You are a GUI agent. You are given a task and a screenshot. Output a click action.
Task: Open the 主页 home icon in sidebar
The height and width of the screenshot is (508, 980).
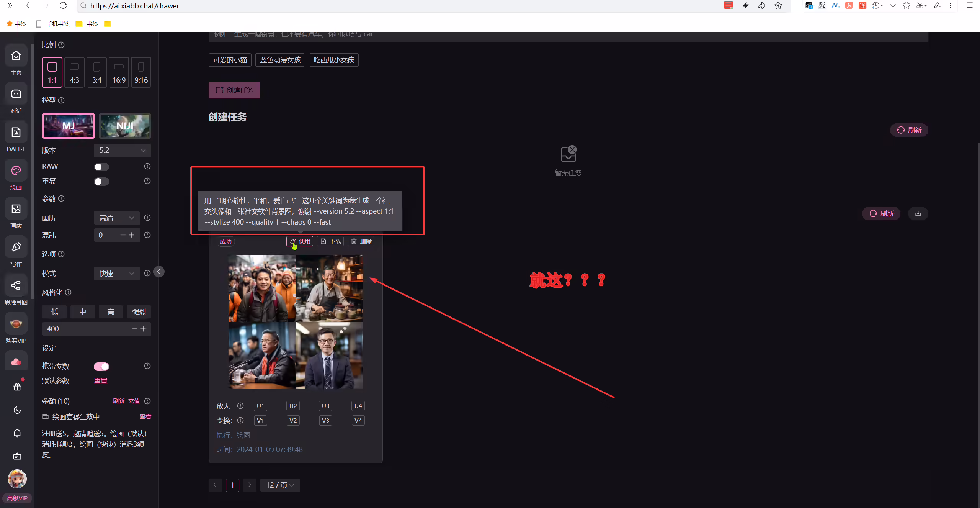[16, 56]
